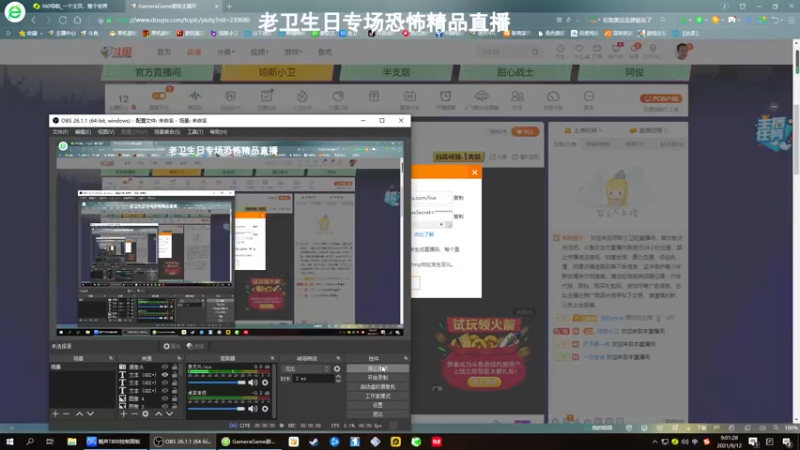Click microphone volume slider in mixer
Screen dimensions: 800x450
click(216, 382)
